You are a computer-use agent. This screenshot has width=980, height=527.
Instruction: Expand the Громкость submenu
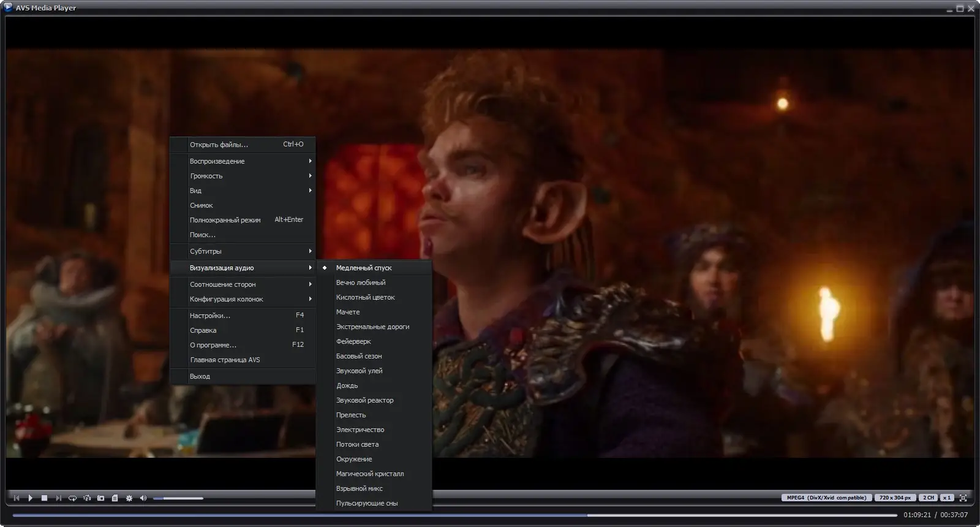[243, 176]
